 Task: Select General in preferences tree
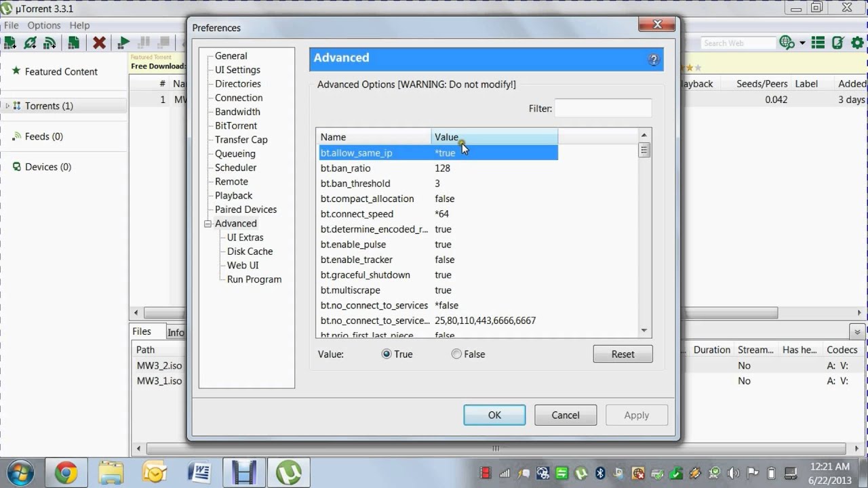coord(231,56)
